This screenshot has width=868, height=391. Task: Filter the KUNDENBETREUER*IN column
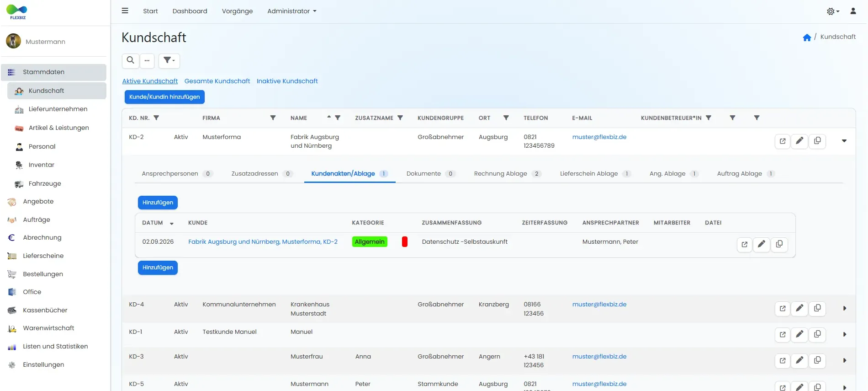pyautogui.click(x=709, y=118)
